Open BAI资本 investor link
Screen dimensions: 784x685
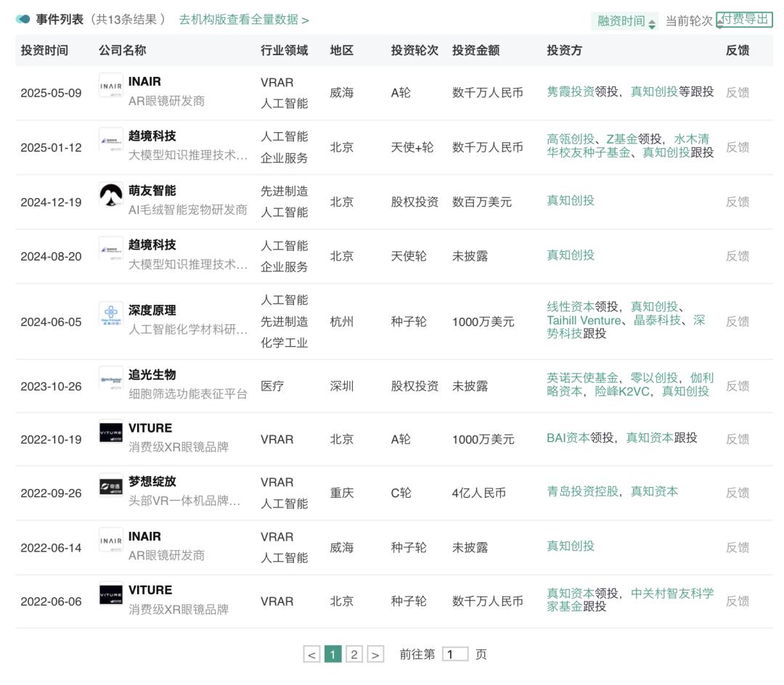[x=568, y=438]
